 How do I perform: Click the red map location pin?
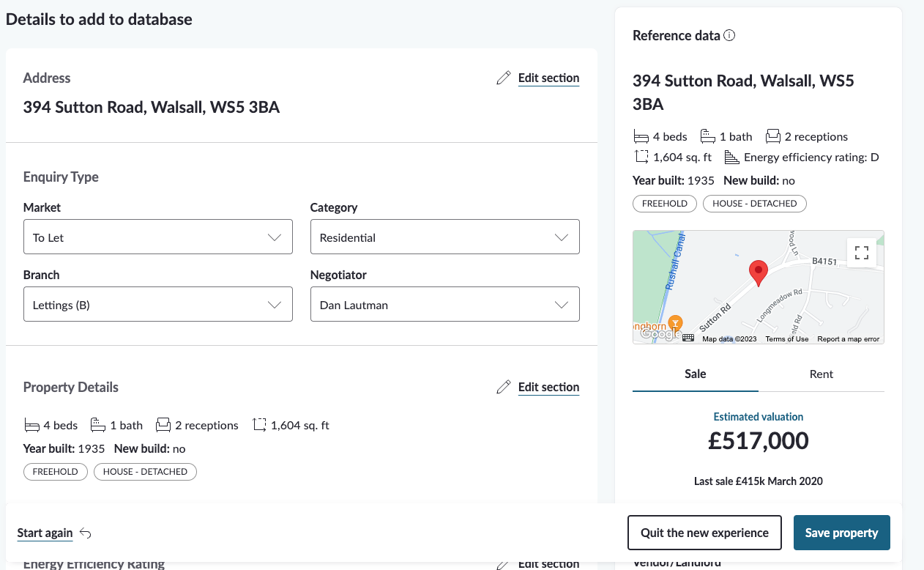click(759, 272)
